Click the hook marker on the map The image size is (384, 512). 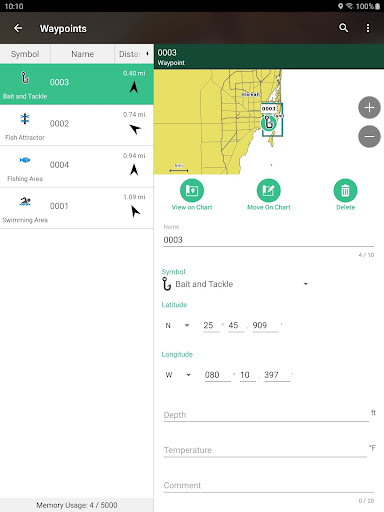click(269, 123)
